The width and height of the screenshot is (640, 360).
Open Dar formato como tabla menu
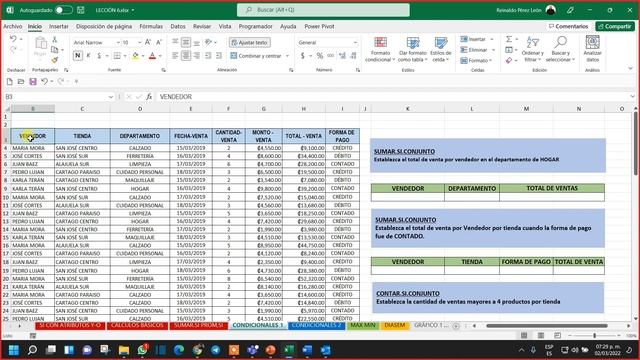[413, 49]
